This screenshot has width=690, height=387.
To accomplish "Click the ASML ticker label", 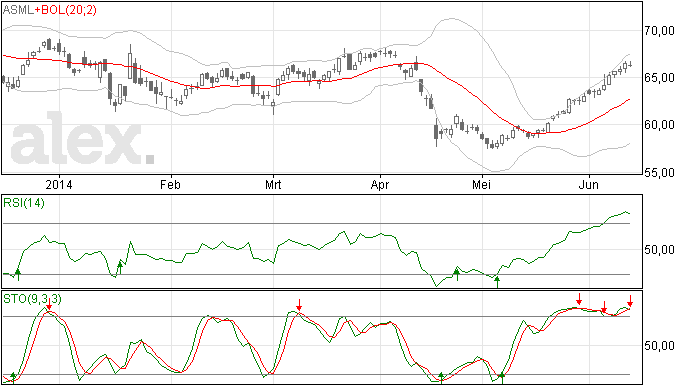I will click(18, 10).
